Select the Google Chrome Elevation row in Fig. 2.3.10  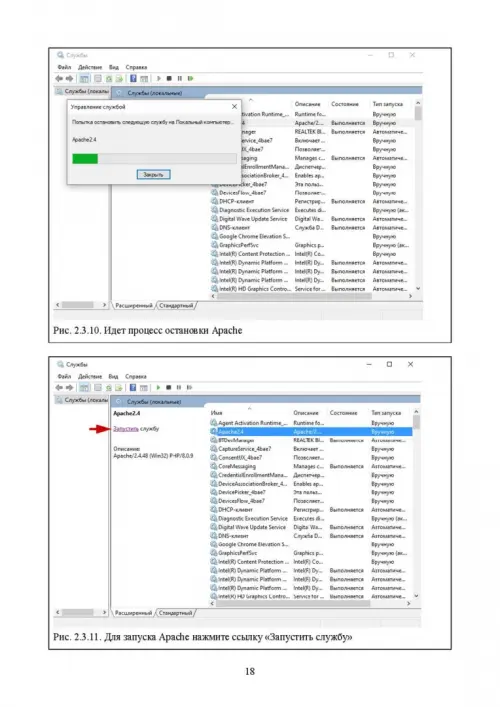[x=312, y=236]
